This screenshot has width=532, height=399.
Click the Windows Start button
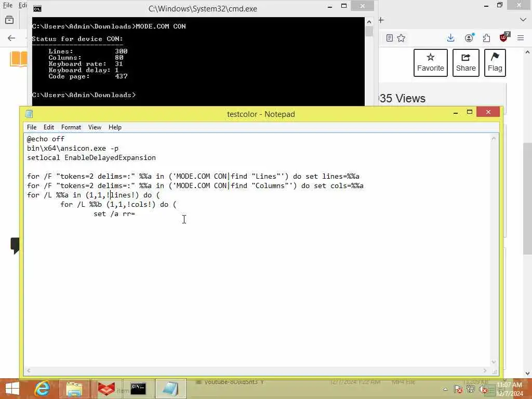(x=12, y=389)
